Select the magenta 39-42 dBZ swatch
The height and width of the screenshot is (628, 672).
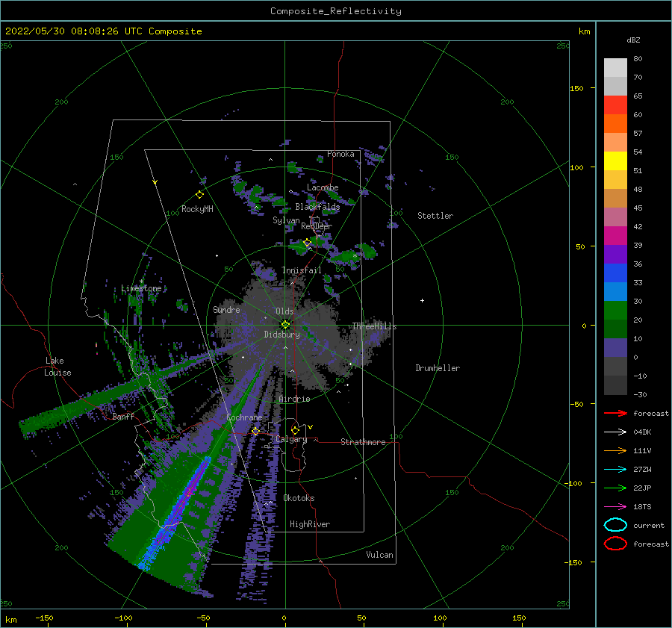[615, 236]
